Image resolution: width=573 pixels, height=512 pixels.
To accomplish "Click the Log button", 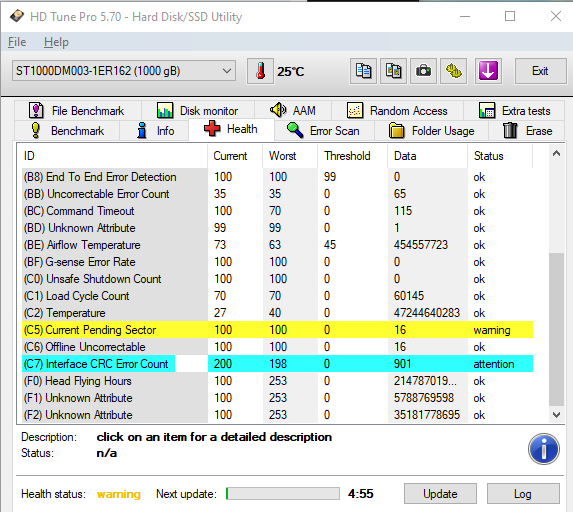I will pos(523,494).
